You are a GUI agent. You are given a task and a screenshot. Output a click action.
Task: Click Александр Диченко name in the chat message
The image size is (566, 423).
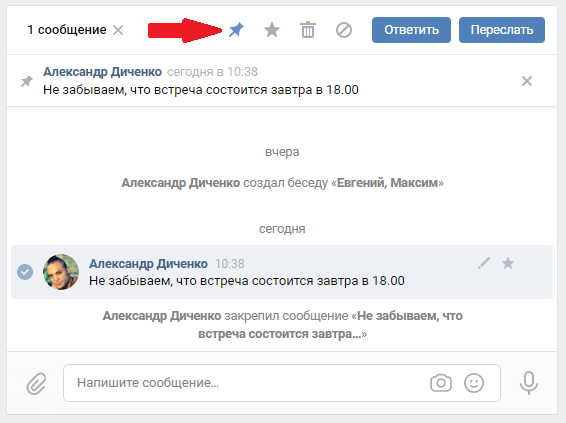tap(148, 264)
